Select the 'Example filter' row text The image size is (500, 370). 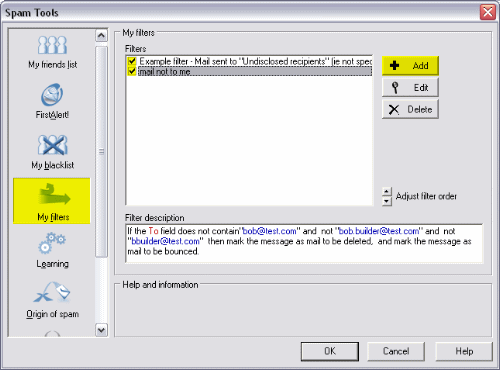point(255,61)
